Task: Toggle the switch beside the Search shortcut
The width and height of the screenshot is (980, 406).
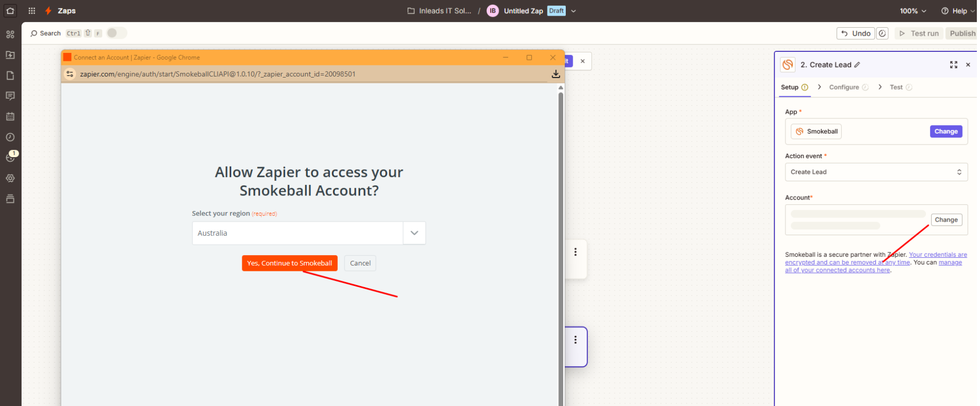Action: pos(116,33)
